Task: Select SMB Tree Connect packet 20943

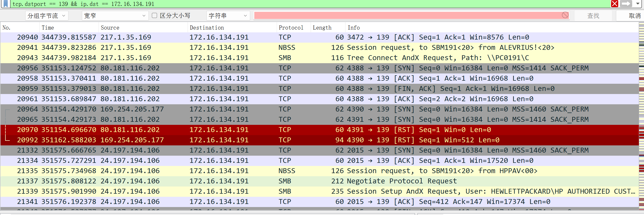Action: tap(319, 58)
